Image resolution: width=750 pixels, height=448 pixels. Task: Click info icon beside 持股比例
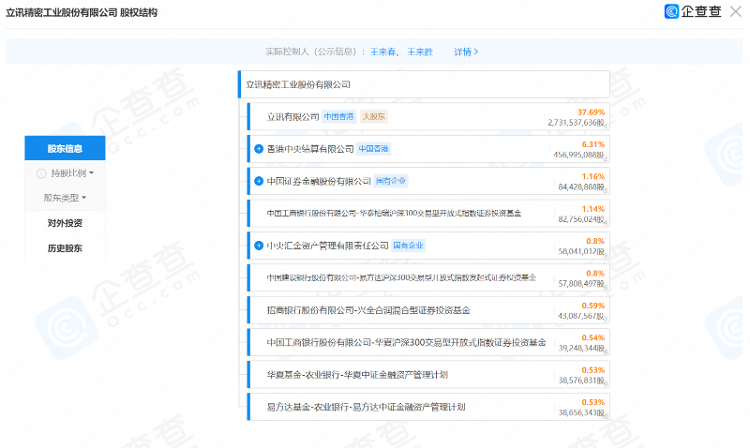click(x=41, y=174)
